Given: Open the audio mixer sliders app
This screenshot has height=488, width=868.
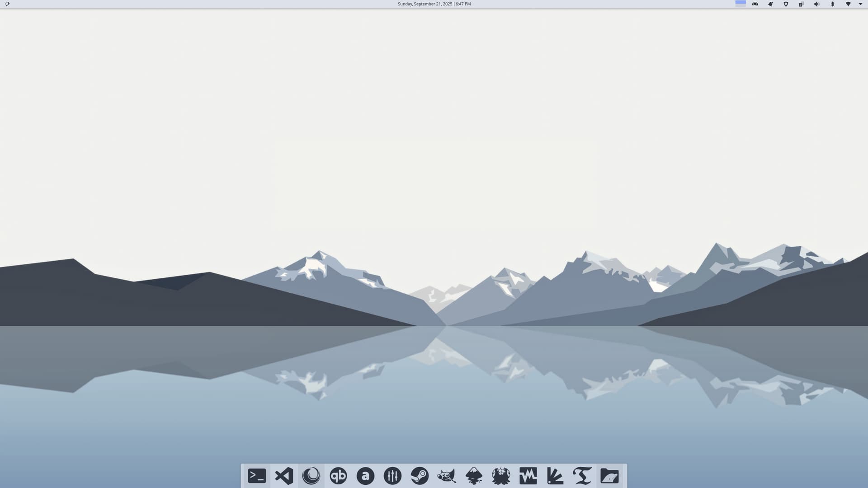Looking at the screenshot, I should click(392, 476).
